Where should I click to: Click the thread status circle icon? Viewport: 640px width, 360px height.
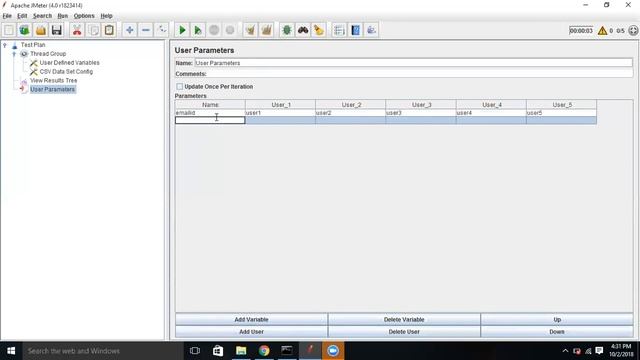pos(633,31)
